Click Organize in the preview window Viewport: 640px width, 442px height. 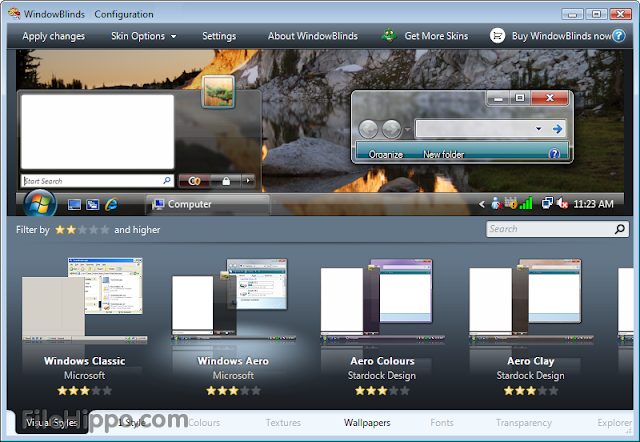386,155
